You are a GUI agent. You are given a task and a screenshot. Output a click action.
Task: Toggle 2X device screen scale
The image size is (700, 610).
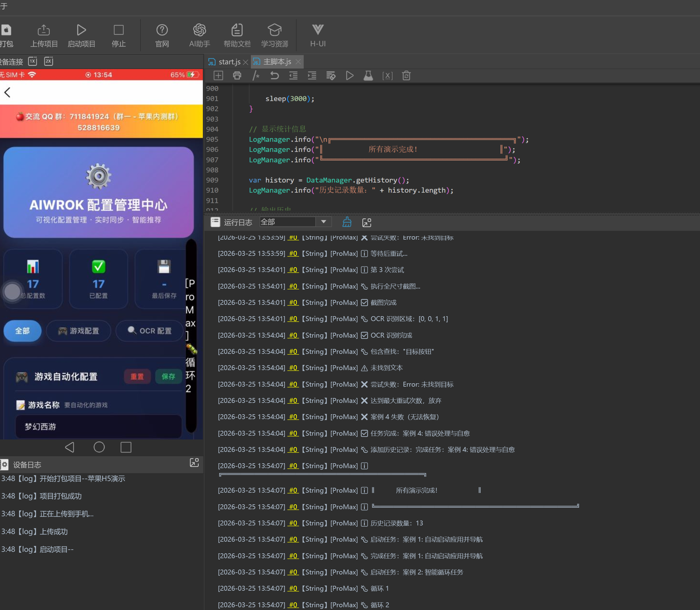49,61
